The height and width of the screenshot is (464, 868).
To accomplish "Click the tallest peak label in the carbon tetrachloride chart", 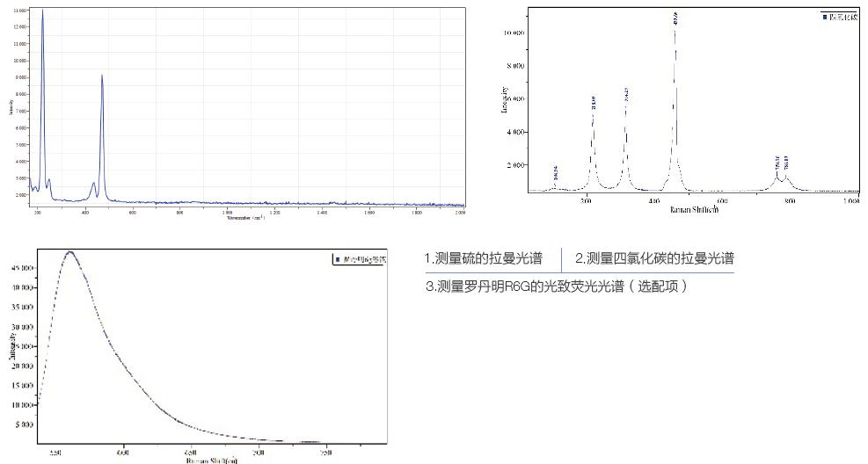I will (x=675, y=18).
